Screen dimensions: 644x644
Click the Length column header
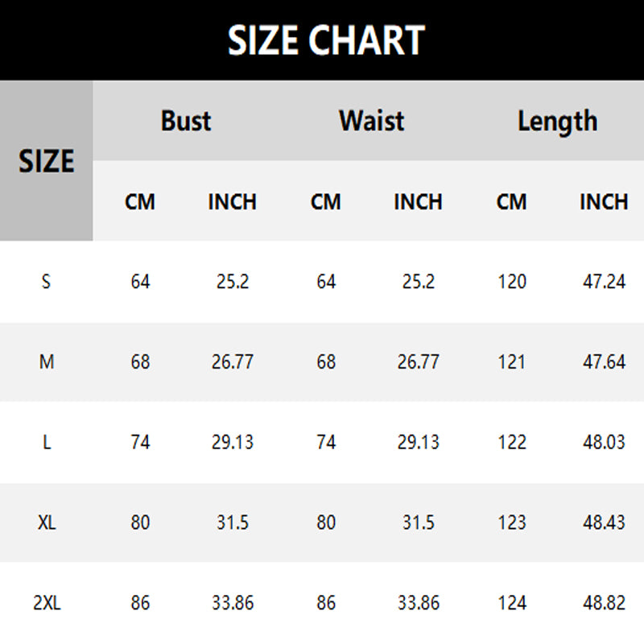(x=557, y=122)
